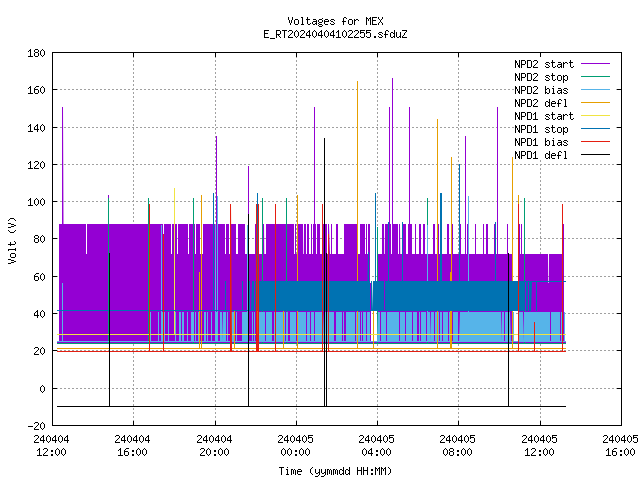Click the green NPD2 stop legend line
This screenshot has height=480, width=640.
596,76
